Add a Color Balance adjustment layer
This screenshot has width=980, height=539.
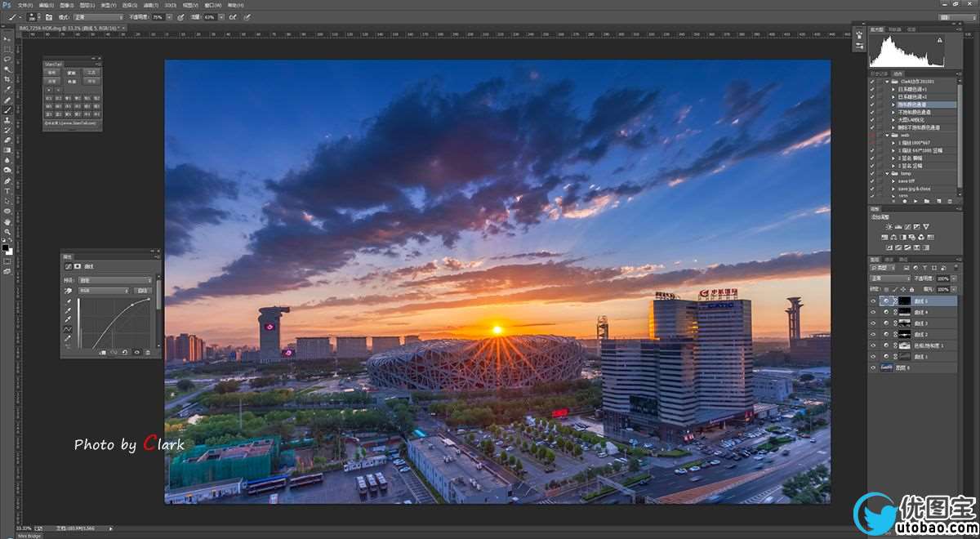point(893,238)
